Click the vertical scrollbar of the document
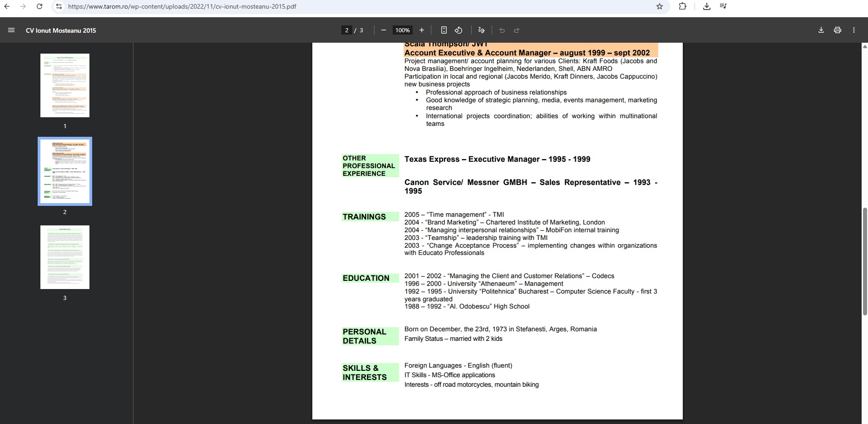Image resolution: width=868 pixels, height=424 pixels. point(864,261)
